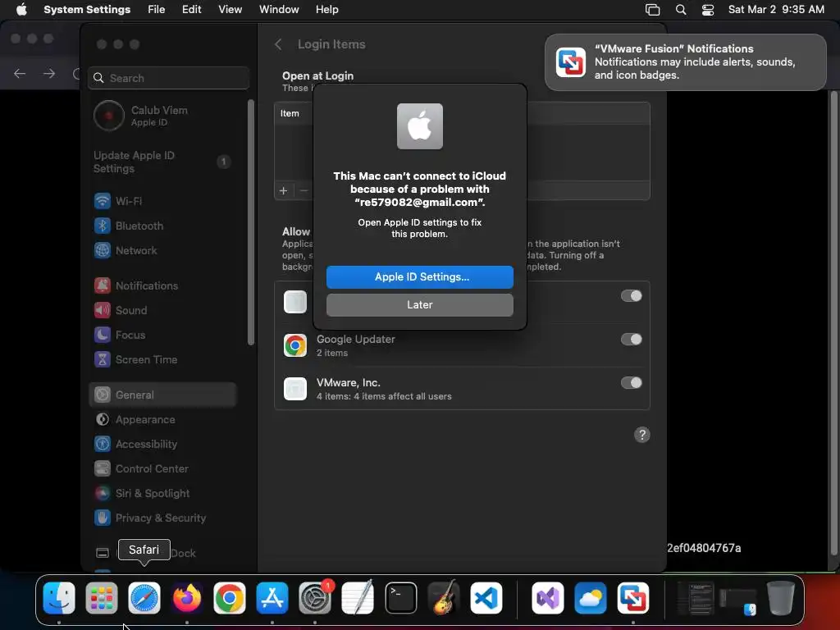Add a login item with plus button
840x630 pixels.
283,190
